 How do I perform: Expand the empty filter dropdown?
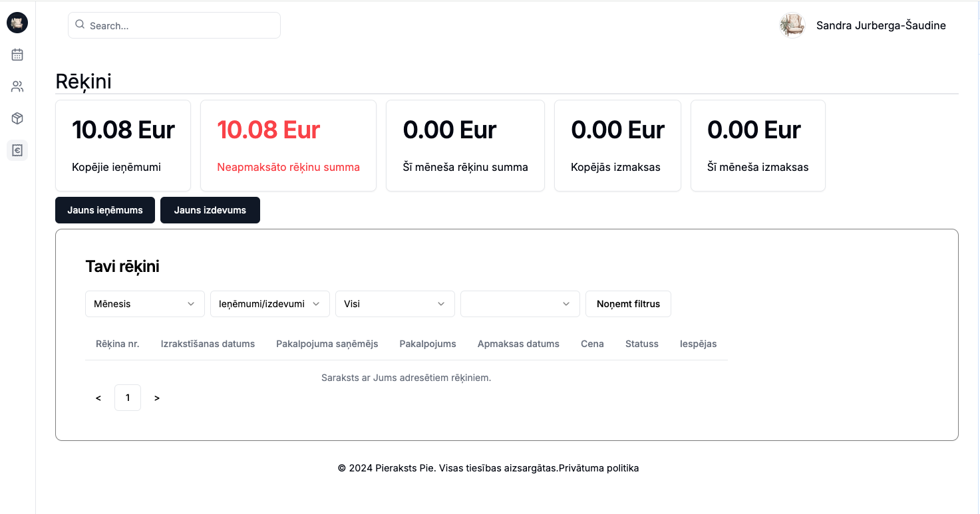coord(520,304)
